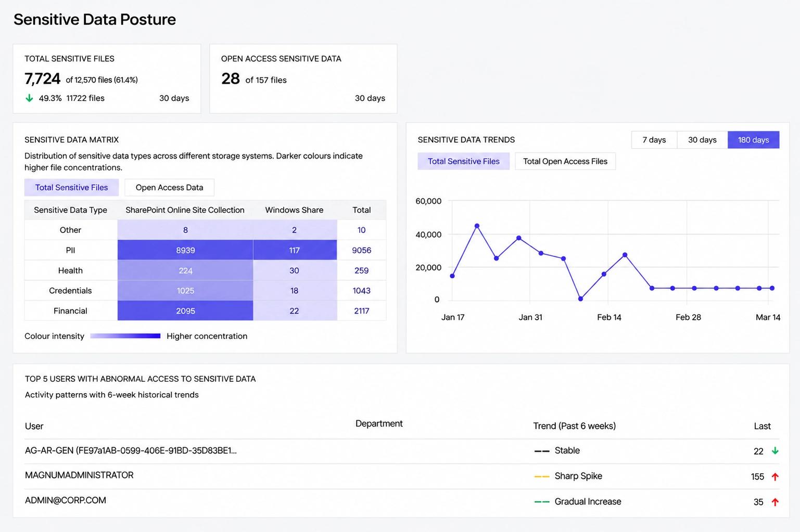Select Total Sensitive Files tab in the matrix panel
This screenshot has width=800, height=532.
[71, 187]
